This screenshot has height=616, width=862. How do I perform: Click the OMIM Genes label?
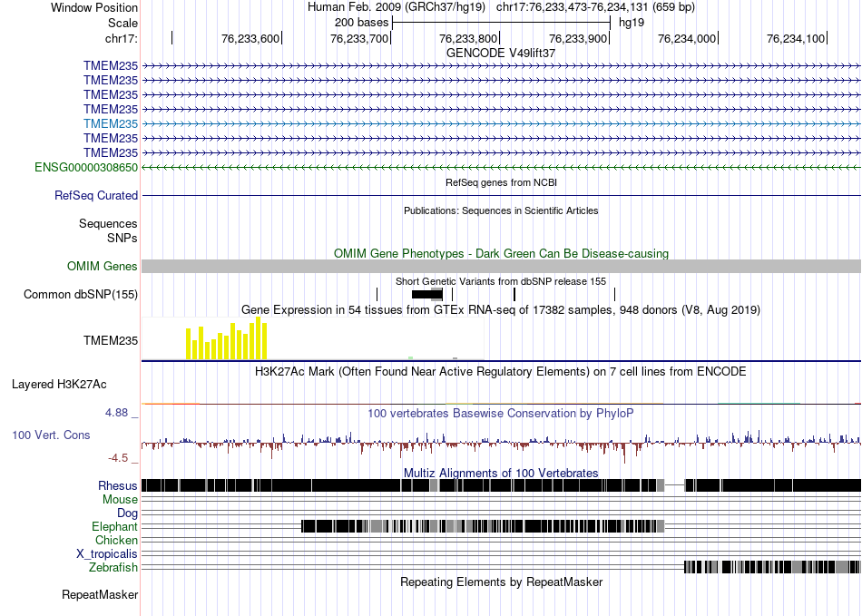point(103,266)
